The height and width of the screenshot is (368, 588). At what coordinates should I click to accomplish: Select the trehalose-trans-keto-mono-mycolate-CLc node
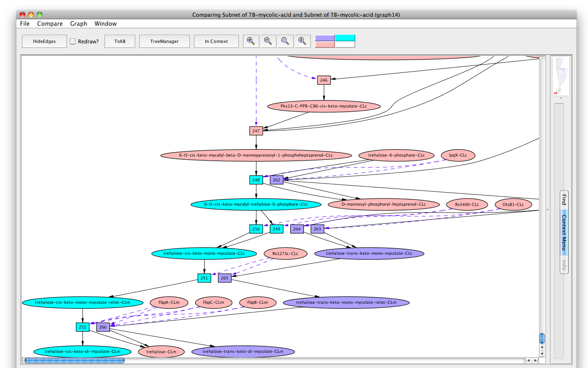369,254
